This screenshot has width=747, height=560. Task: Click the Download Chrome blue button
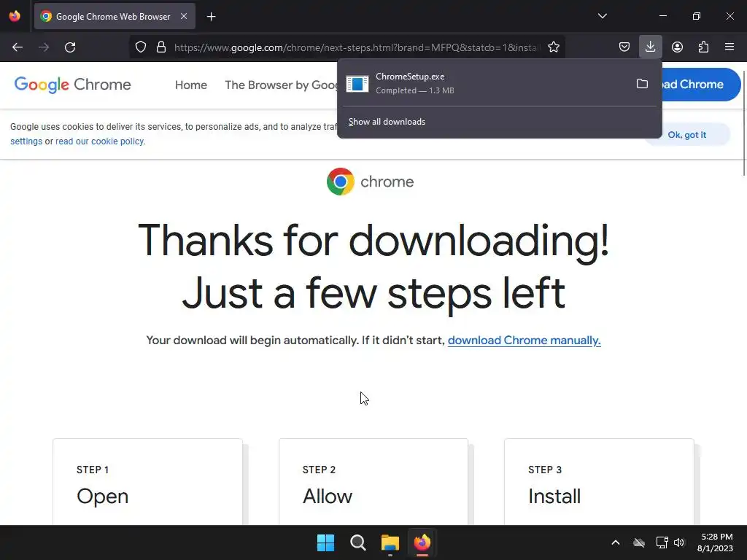tap(701, 85)
